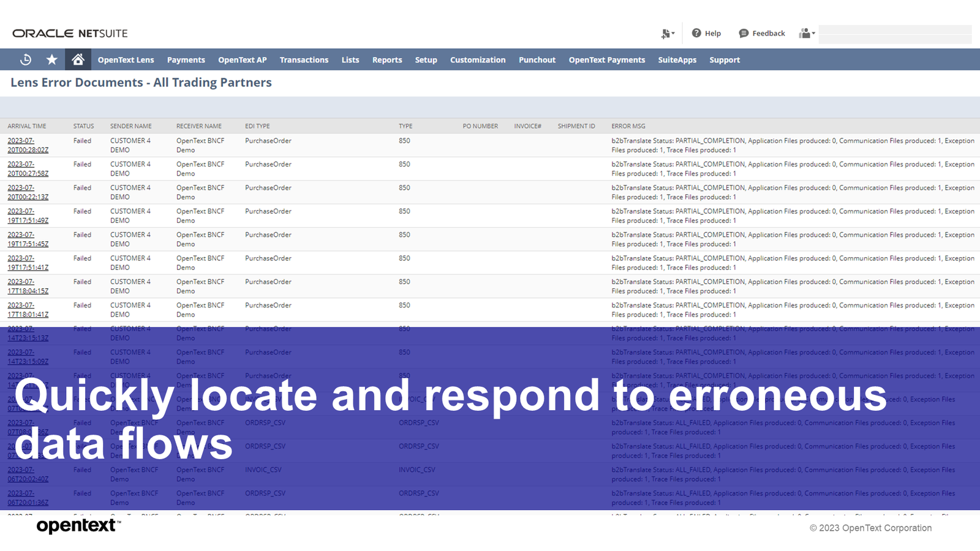The width and height of the screenshot is (980, 551).
Task: Select CUSTOMER 4 DEMO sender in 17T18:04:15Z row
Action: 130,287
